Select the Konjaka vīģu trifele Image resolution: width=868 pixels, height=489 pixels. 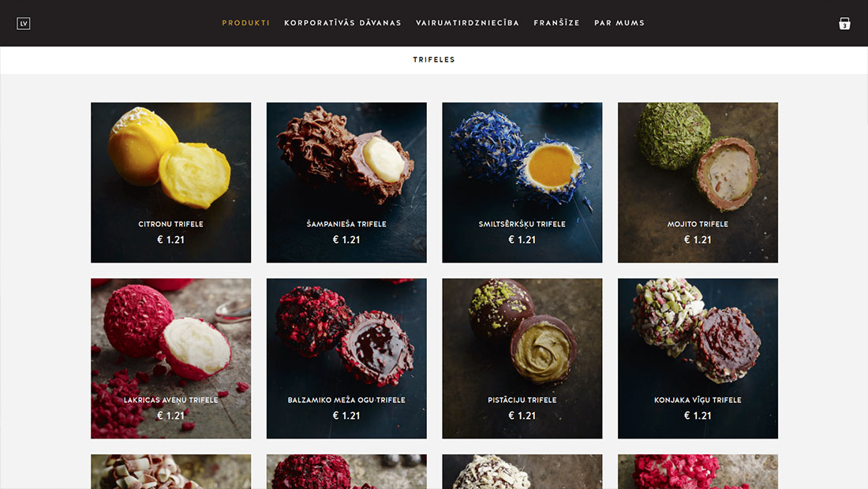coord(698,358)
